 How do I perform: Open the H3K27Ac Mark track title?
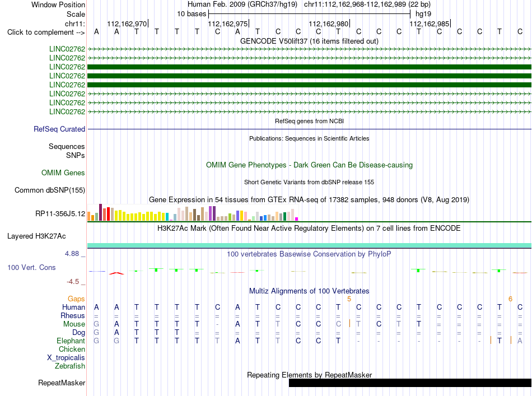(x=309, y=228)
